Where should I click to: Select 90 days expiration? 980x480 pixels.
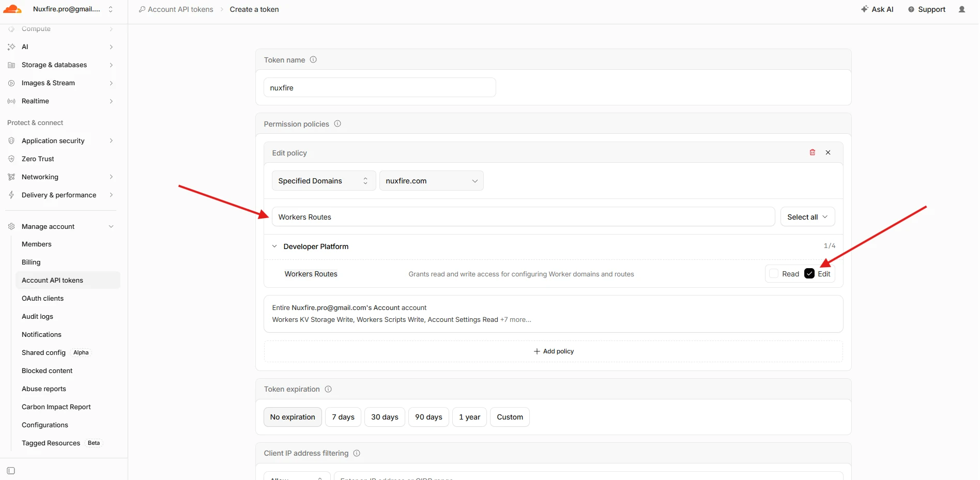[428, 417]
